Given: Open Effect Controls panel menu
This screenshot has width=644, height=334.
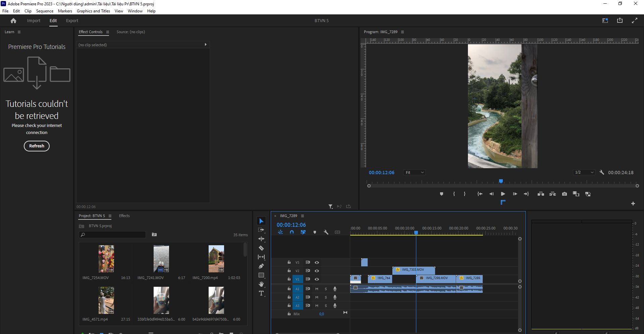Looking at the screenshot, I should (108, 32).
